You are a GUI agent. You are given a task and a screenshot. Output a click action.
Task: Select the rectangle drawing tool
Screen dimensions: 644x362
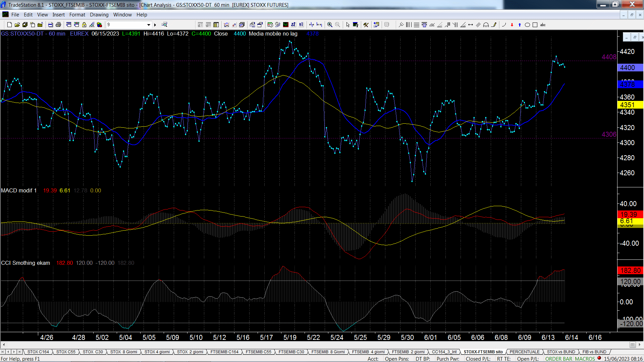[535, 25]
